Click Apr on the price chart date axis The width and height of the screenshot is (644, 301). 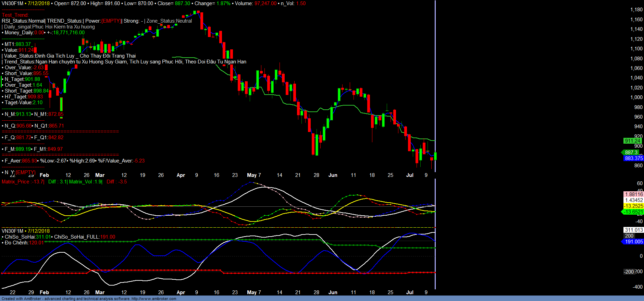181,175
